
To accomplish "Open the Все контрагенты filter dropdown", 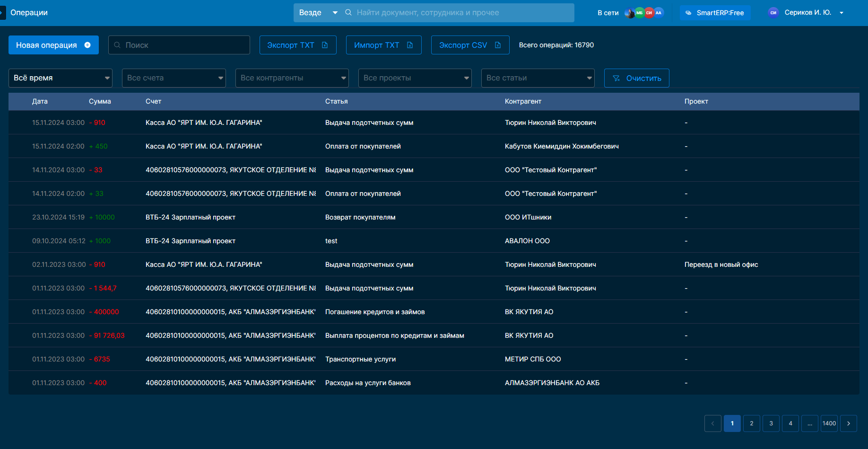I will (292, 78).
